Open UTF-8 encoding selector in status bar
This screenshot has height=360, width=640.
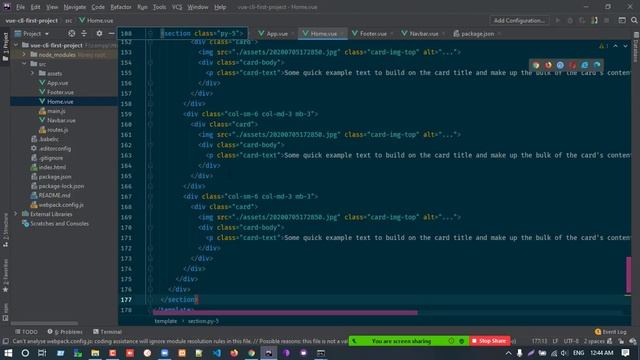571,341
